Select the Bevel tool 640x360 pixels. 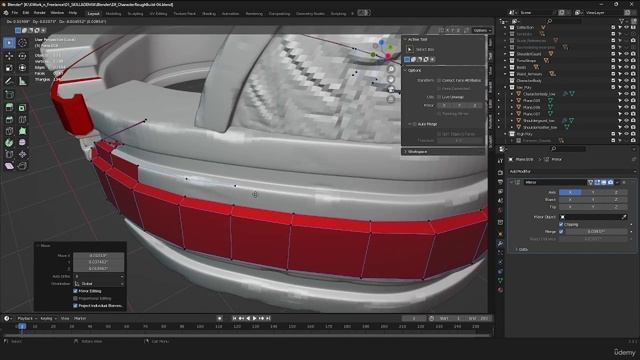click(x=9, y=120)
